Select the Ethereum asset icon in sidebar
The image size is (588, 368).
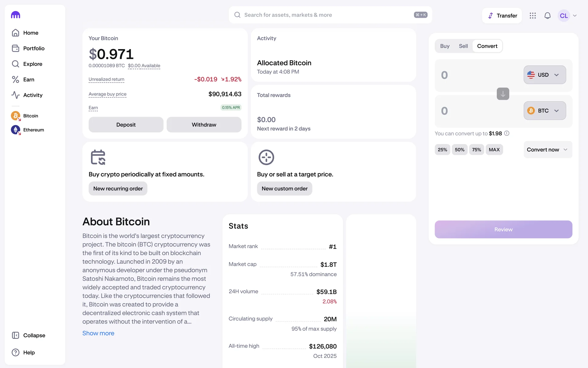click(x=16, y=130)
